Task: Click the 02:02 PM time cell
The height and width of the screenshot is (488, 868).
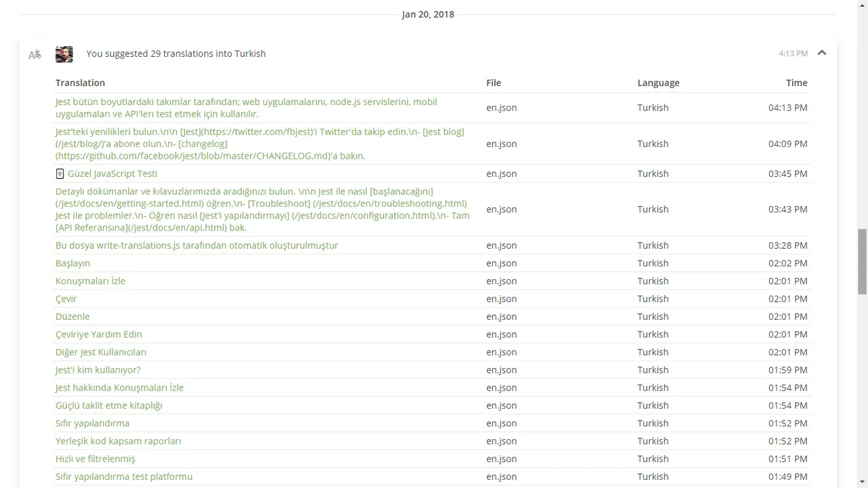Action: pos(788,263)
